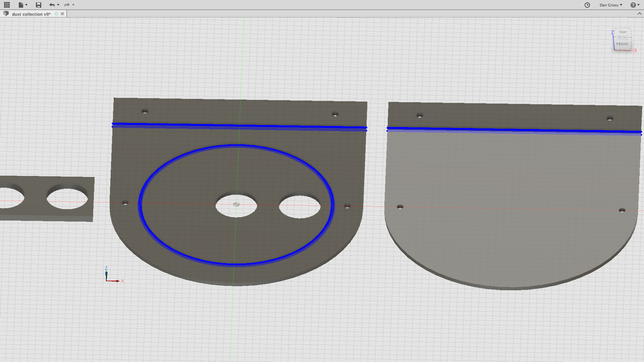The height and width of the screenshot is (362, 644).
Task: Click the Undo arrow icon
Action: [x=52, y=5]
